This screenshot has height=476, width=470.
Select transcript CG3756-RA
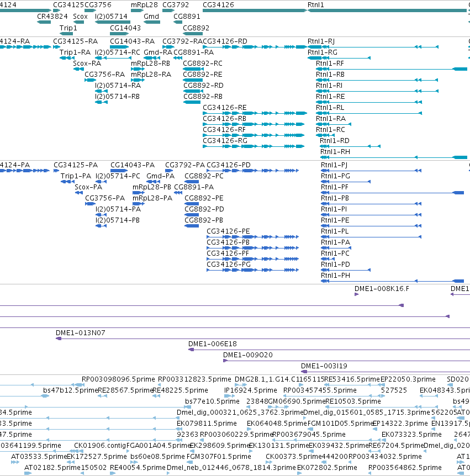click(105, 75)
